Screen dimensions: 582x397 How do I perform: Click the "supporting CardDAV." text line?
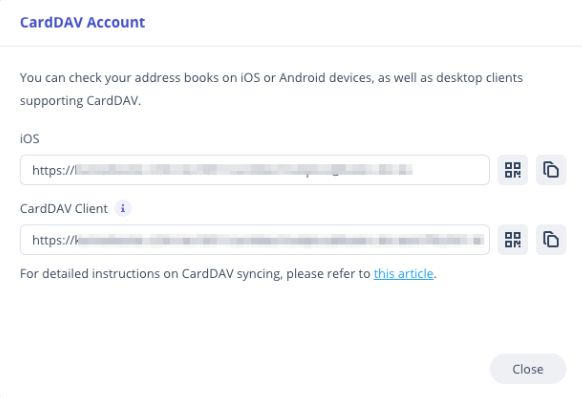81,101
